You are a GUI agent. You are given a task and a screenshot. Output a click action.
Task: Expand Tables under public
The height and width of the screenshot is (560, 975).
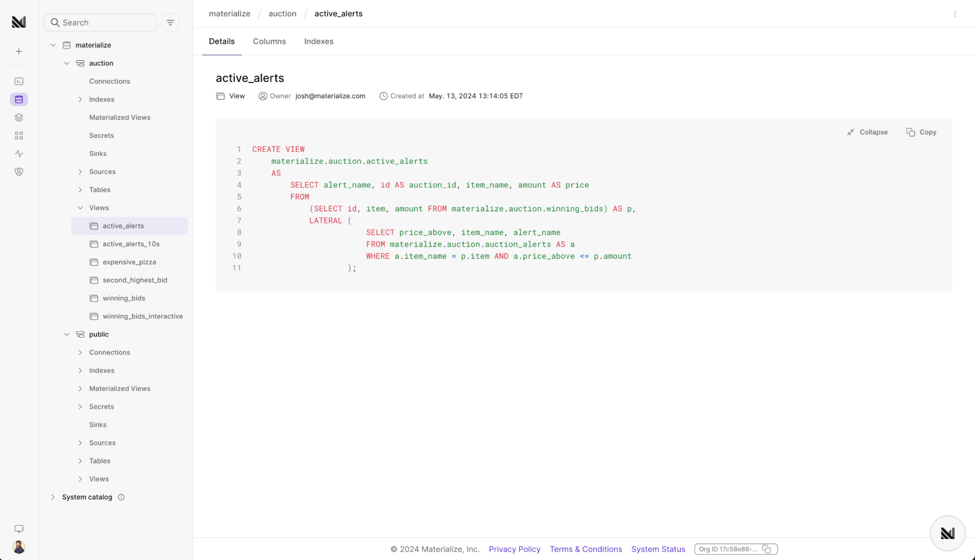80,461
